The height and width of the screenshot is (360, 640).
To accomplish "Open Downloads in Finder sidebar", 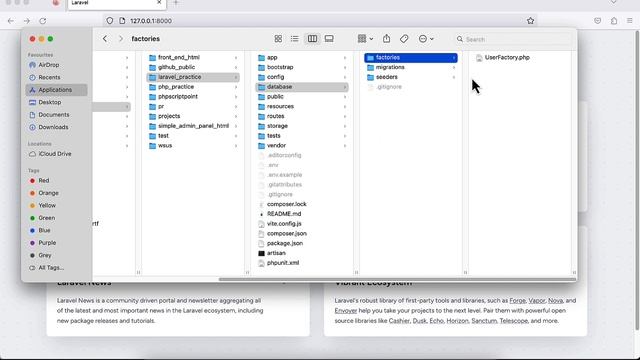I will 56,127.
